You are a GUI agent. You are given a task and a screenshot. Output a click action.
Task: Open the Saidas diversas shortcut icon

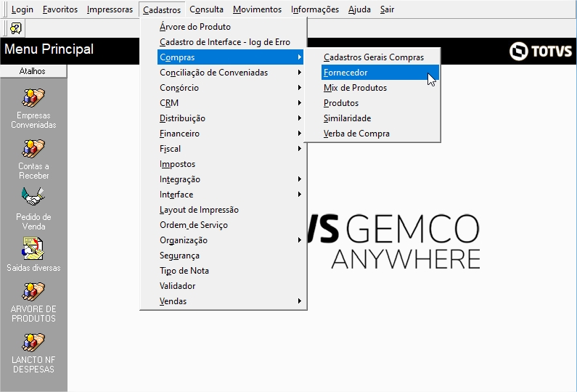(33, 249)
